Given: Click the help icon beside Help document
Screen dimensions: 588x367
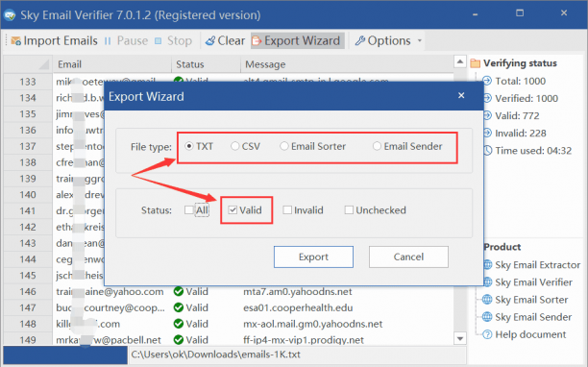Looking at the screenshot, I should [x=487, y=334].
